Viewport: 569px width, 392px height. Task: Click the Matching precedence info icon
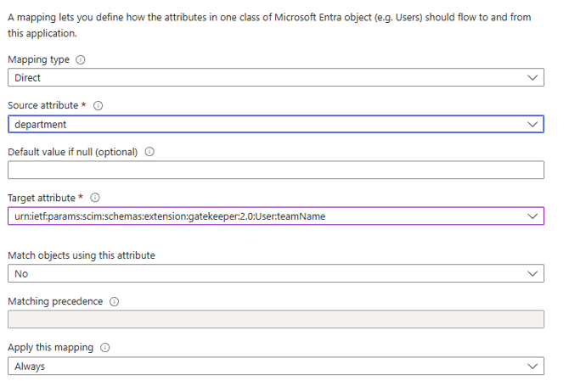(114, 302)
